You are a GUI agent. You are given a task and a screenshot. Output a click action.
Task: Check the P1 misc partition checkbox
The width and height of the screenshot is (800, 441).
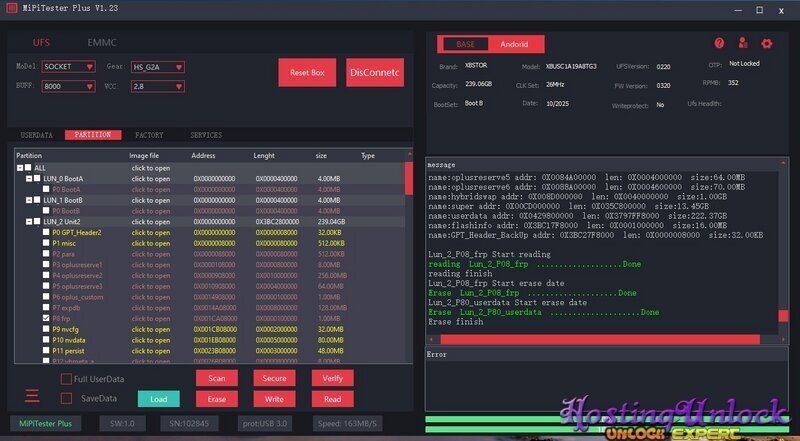click(x=46, y=243)
